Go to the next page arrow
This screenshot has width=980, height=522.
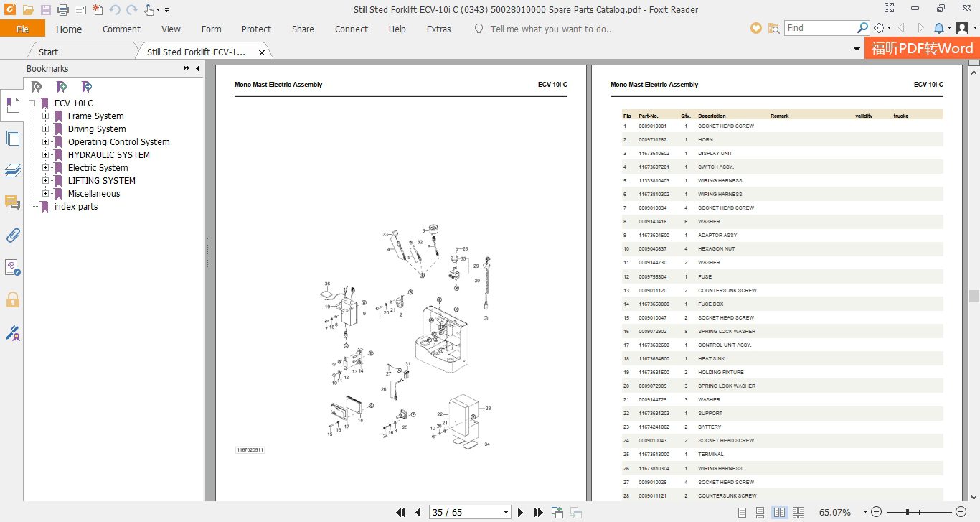pyautogui.click(x=521, y=513)
